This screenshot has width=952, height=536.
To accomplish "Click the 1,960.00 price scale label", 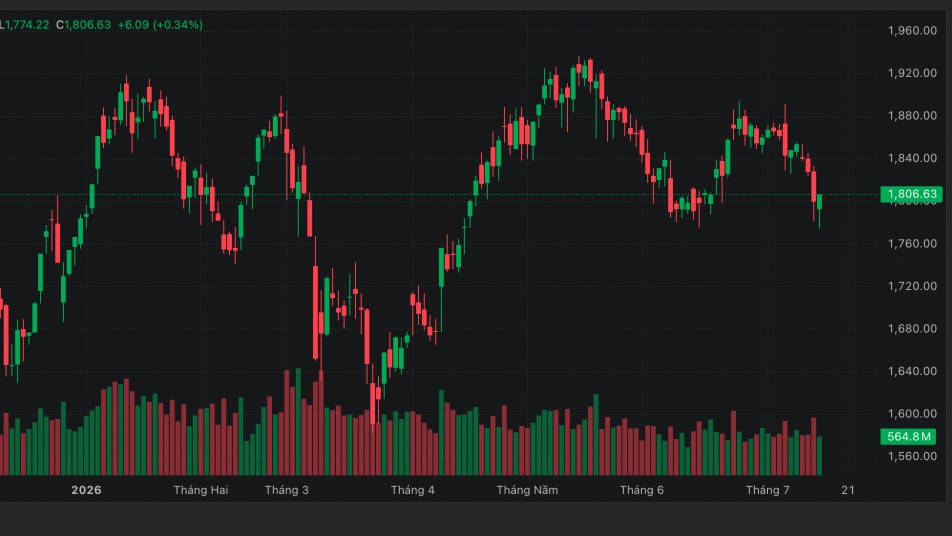I will tap(913, 30).
